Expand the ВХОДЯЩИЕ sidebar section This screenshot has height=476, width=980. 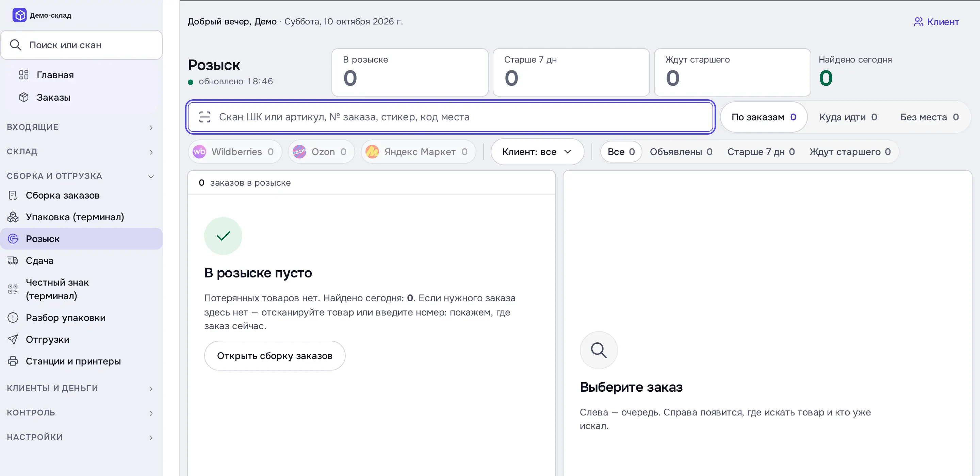point(81,128)
